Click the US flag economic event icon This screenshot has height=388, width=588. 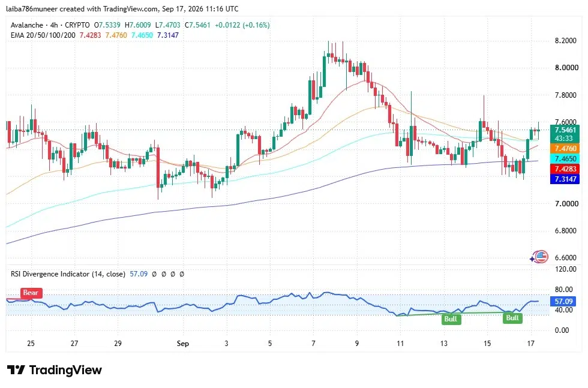(x=541, y=257)
